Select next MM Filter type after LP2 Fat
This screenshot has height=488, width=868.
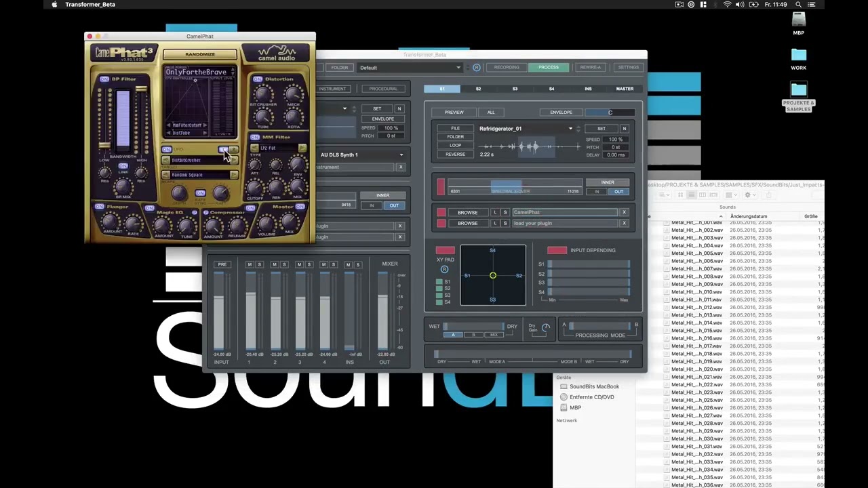coord(302,148)
